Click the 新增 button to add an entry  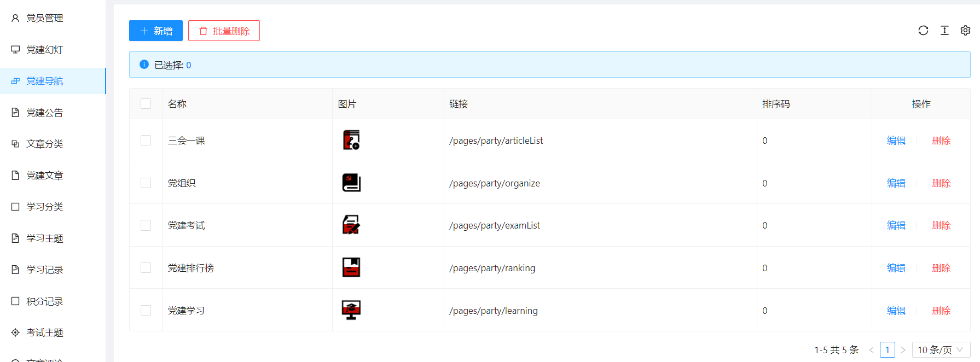click(156, 31)
